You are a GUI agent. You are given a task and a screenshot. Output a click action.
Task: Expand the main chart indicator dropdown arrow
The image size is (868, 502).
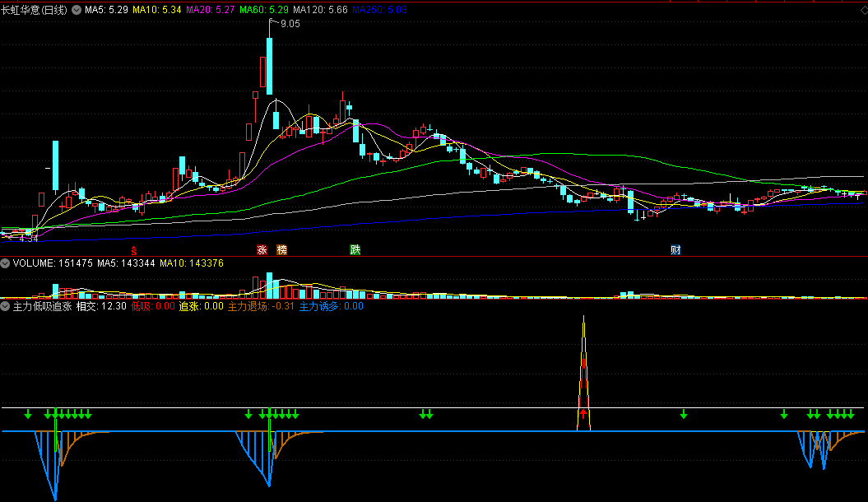tap(77, 10)
